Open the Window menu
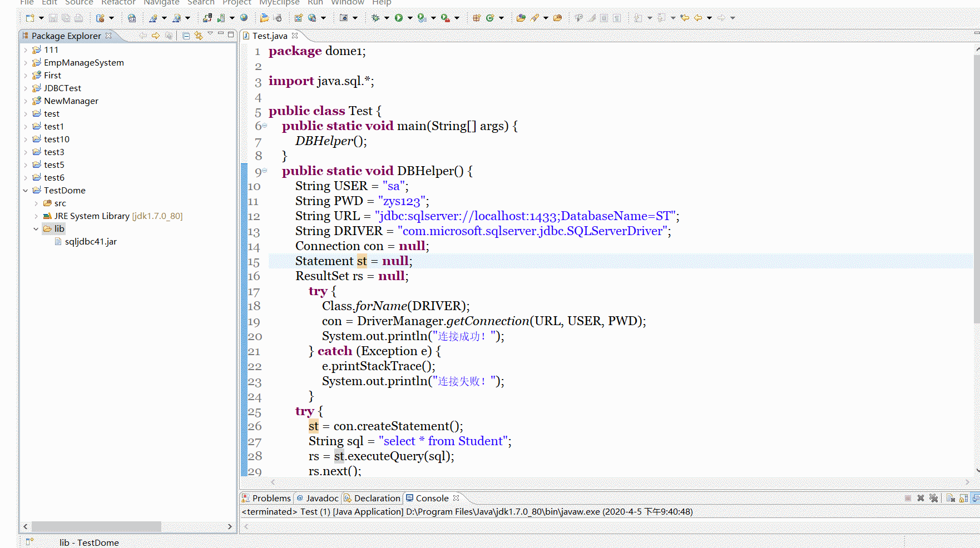The image size is (980, 548). (348, 3)
